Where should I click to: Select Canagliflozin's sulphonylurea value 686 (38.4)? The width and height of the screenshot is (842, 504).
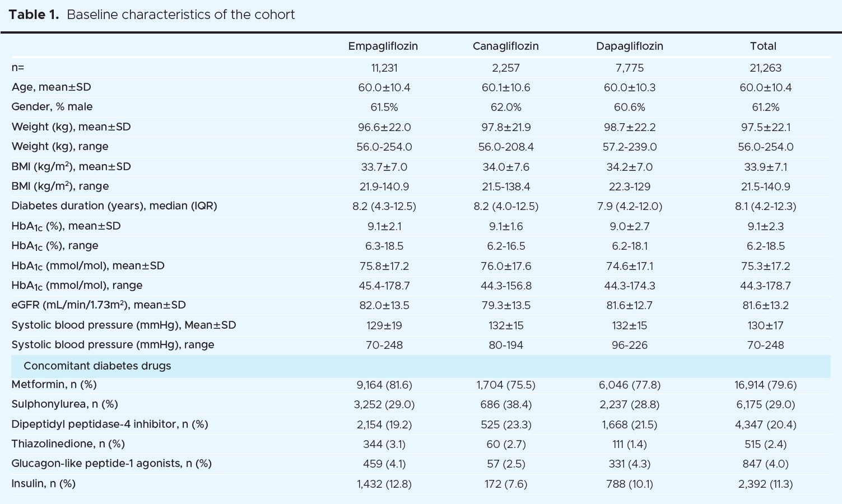point(506,405)
